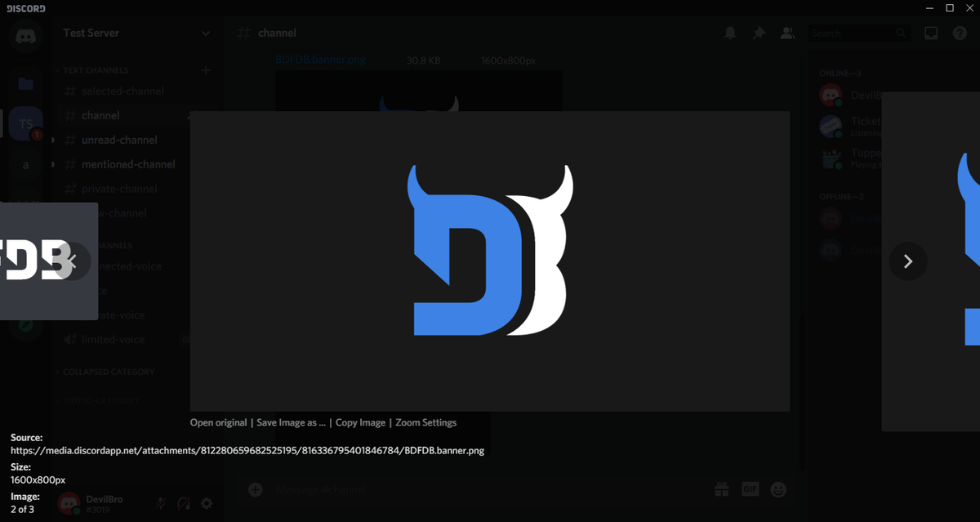
Task: Select the next image preview at right edge
Action: click(x=931, y=261)
